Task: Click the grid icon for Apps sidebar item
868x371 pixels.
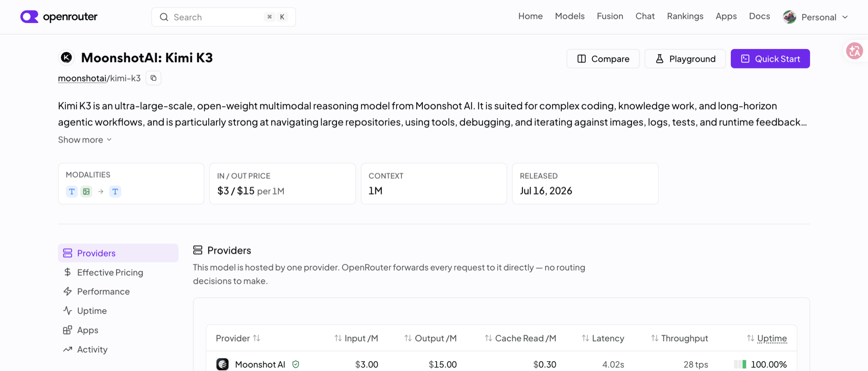Action: 67,330
